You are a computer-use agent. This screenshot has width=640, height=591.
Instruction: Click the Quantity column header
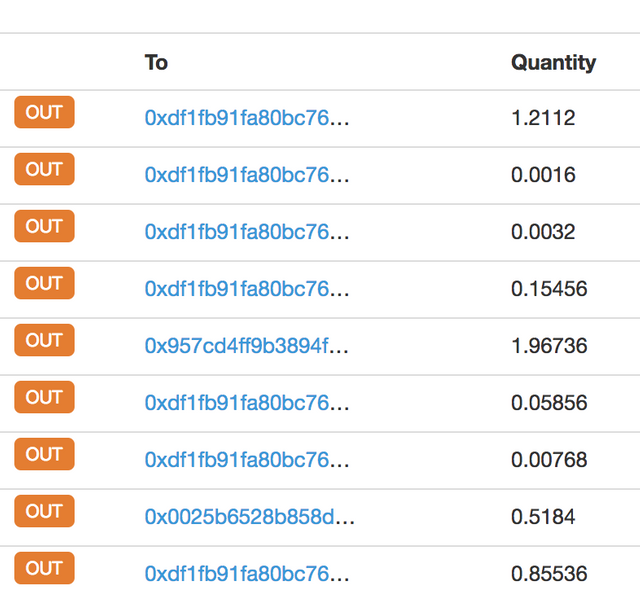(553, 62)
